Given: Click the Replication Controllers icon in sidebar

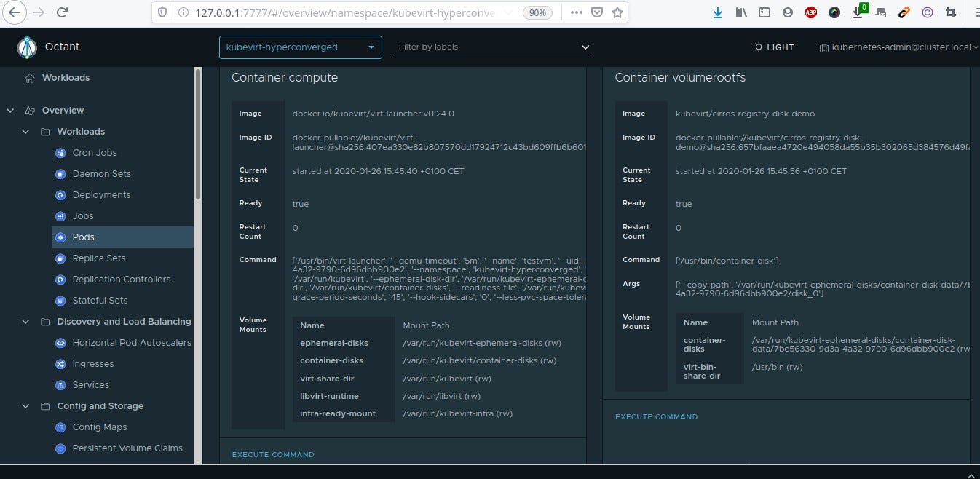Looking at the screenshot, I should coord(60,280).
